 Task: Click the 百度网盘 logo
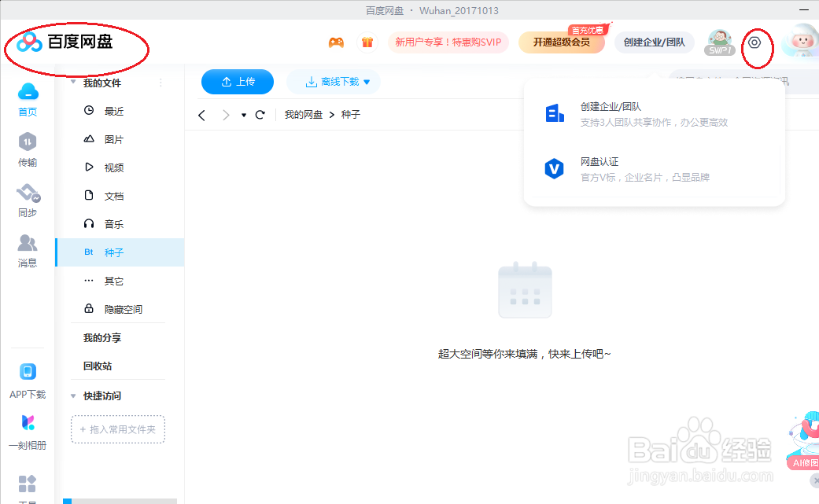[65, 42]
